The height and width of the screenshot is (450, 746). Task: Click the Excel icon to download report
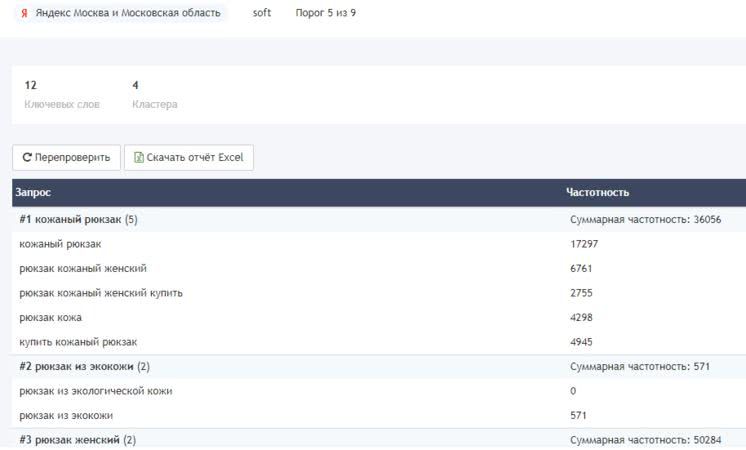tap(139, 158)
